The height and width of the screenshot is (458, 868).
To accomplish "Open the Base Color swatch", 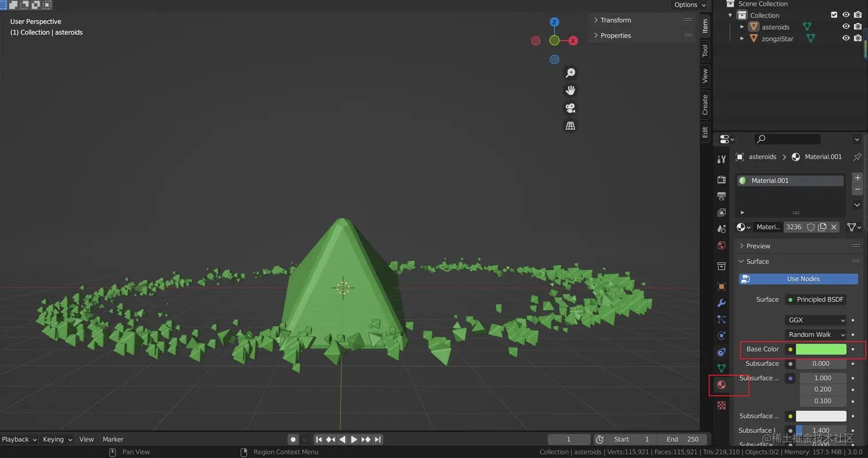I will (x=821, y=349).
